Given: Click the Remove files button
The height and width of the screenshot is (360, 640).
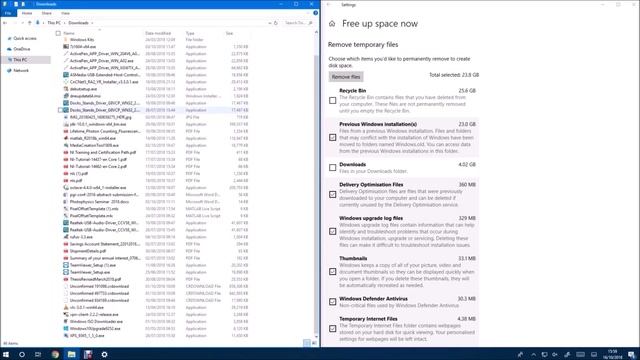Looking at the screenshot, I should [346, 77].
